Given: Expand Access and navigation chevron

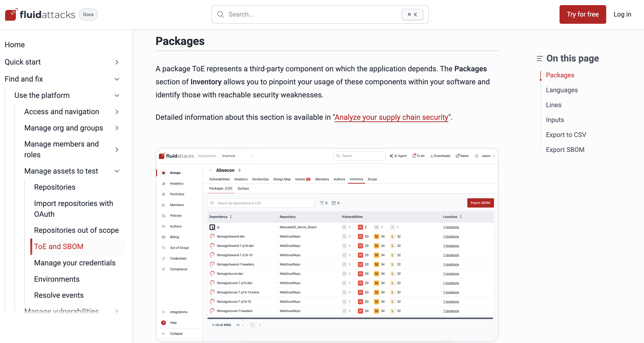Looking at the screenshot, I should click(117, 112).
